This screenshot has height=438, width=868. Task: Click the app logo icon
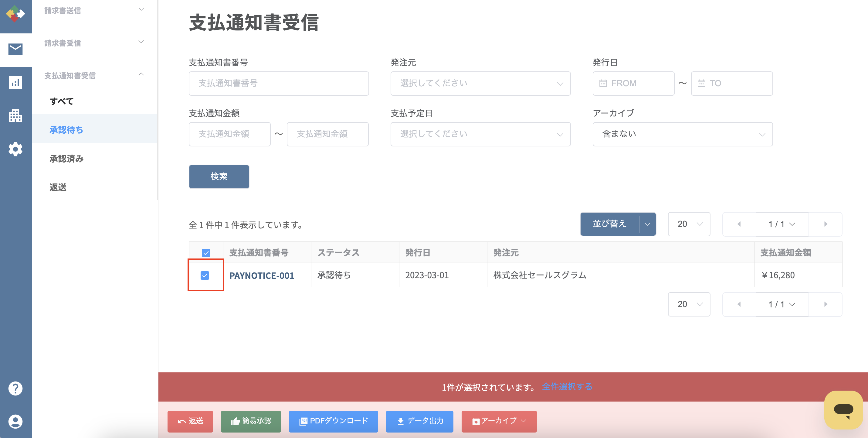pos(15,14)
